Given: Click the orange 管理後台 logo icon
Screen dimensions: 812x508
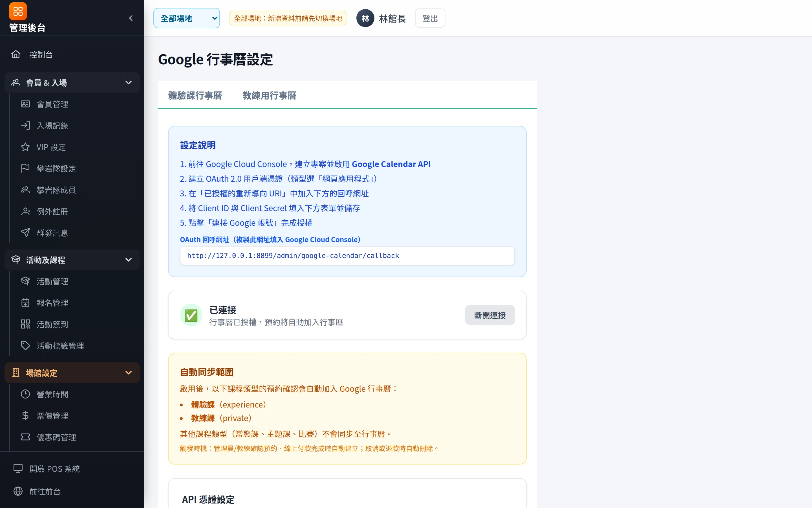Looking at the screenshot, I should [18, 11].
